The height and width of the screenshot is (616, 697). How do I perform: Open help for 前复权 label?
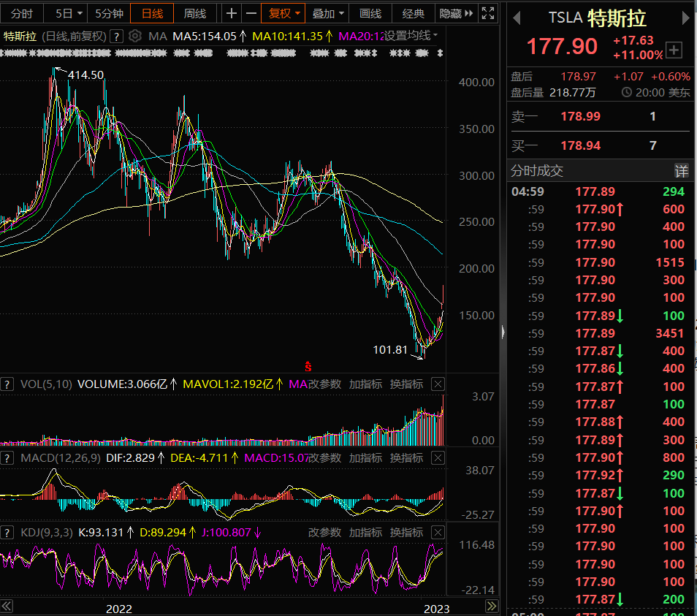pyautogui.click(x=116, y=36)
